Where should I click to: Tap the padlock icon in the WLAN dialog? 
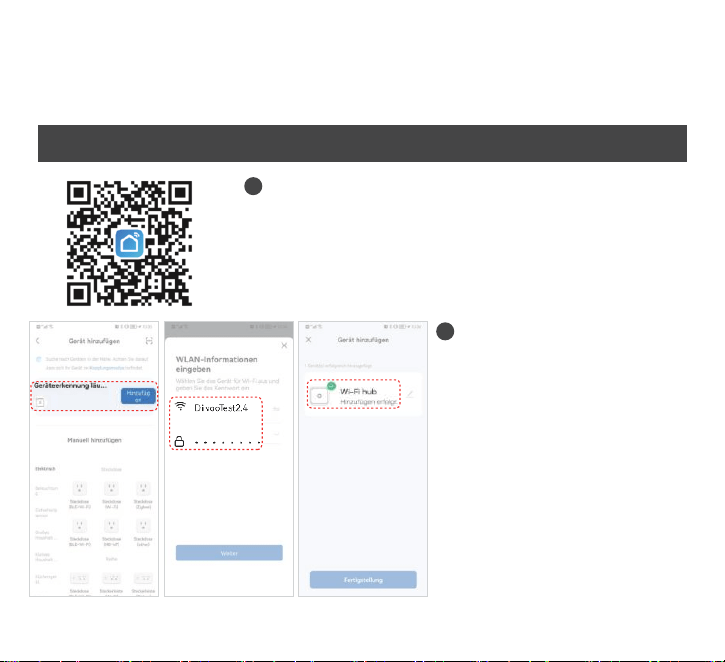179,441
